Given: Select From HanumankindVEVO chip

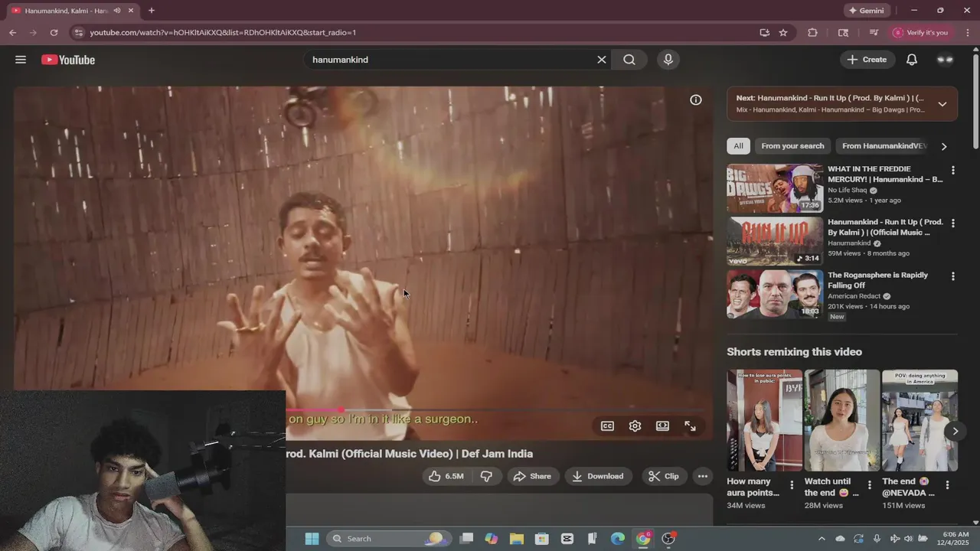Looking at the screenshot, I should tap(883, 146).
